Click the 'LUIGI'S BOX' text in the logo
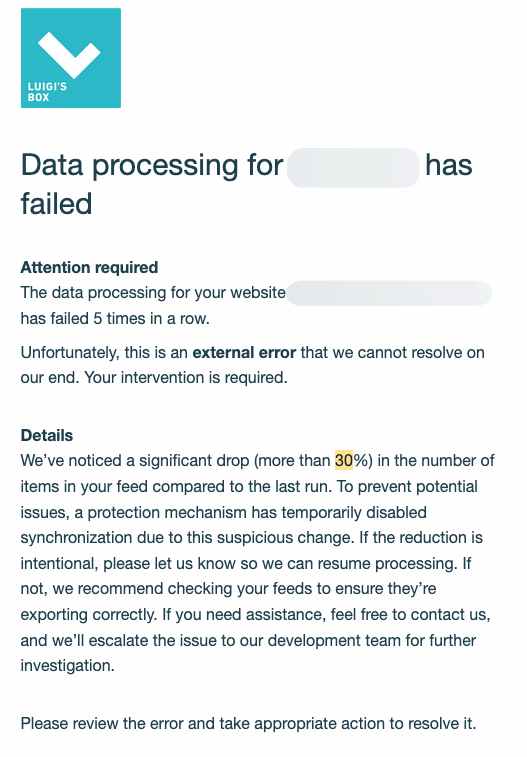This screenshot has width=527, height=757. pos(47,92)
